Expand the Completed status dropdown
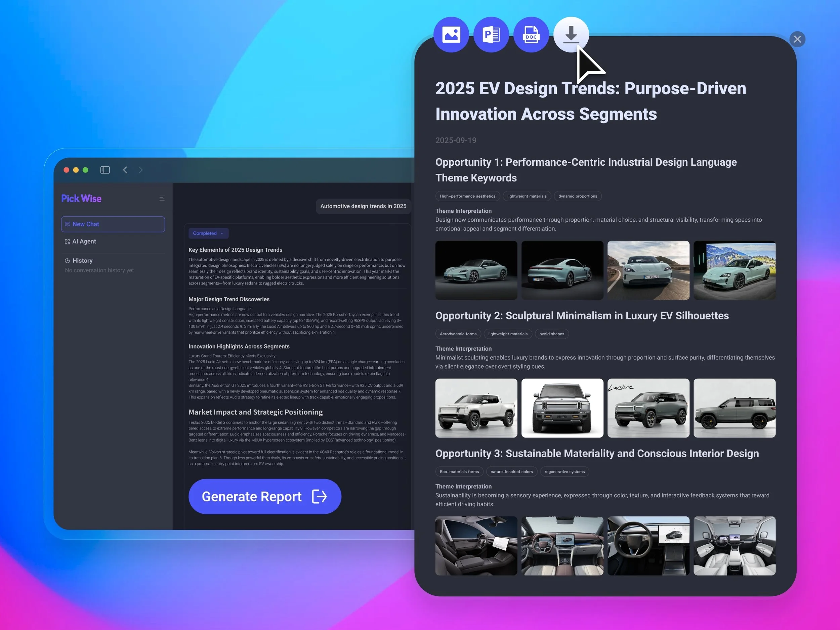Image resolution: width=840 pixels, height=630 pixels. tap(208, 233)
